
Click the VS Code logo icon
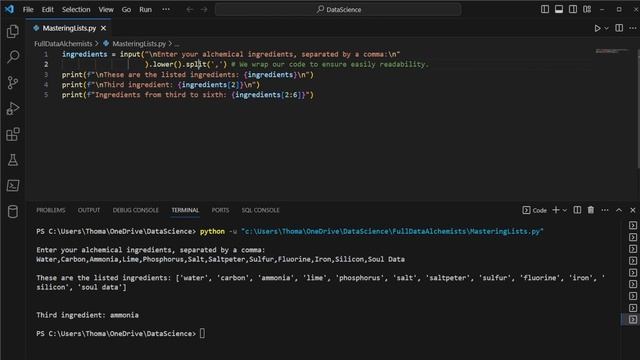(9, 9)
